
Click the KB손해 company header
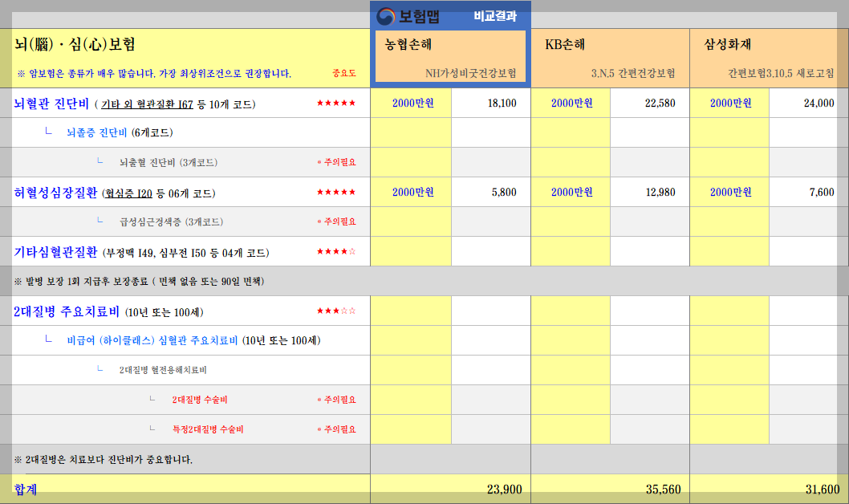[565, 44]
